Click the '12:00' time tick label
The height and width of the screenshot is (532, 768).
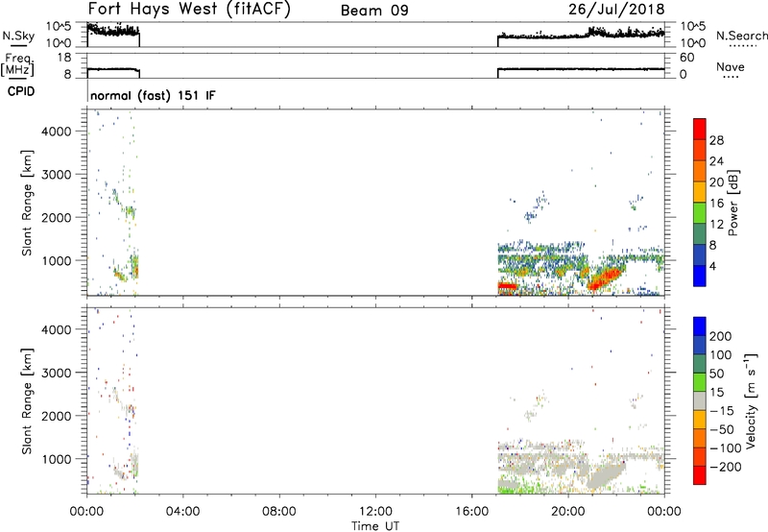coord(375,512)
